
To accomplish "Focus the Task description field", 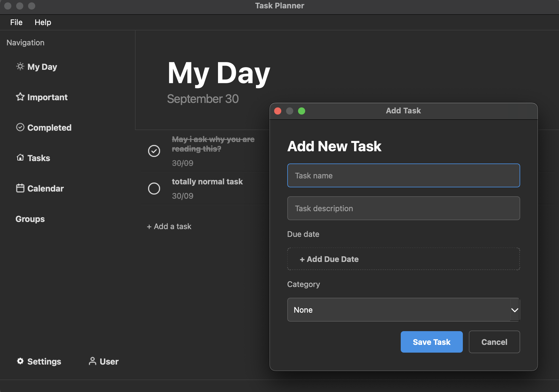I will point(403,208).
